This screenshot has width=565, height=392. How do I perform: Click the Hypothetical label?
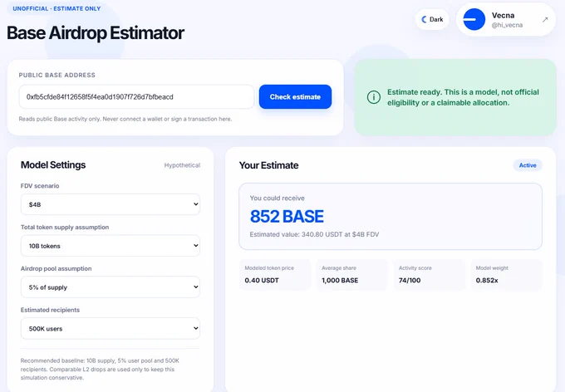click(x=182, y=165)
